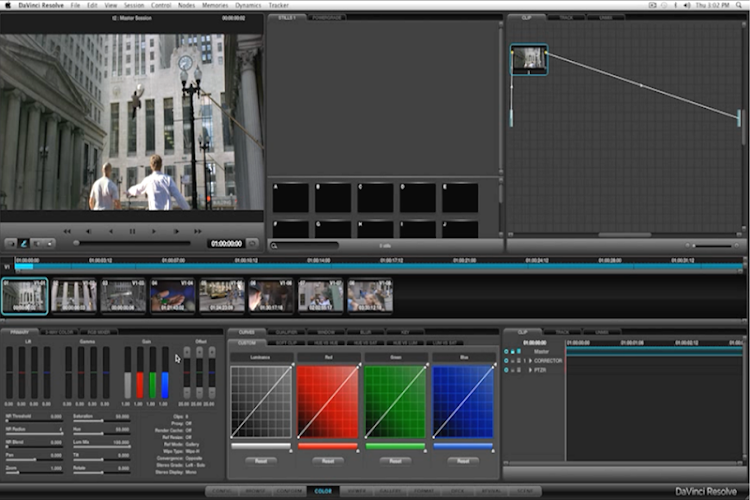
Task: Expand the PTZR disclosure triangle
Action: pyautogui.click(x=530, y=370)
